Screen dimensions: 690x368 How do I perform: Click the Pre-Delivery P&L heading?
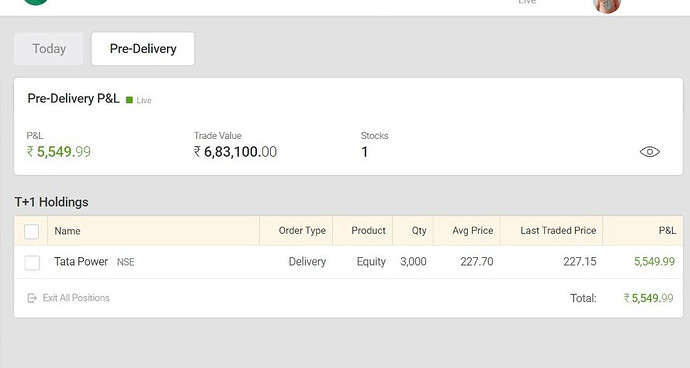point(73,98)
